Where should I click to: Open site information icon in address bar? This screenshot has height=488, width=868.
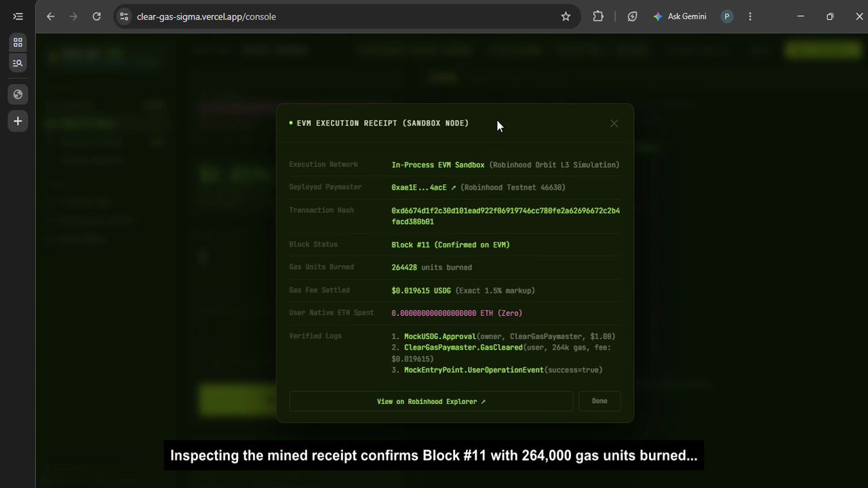(123, 16)
